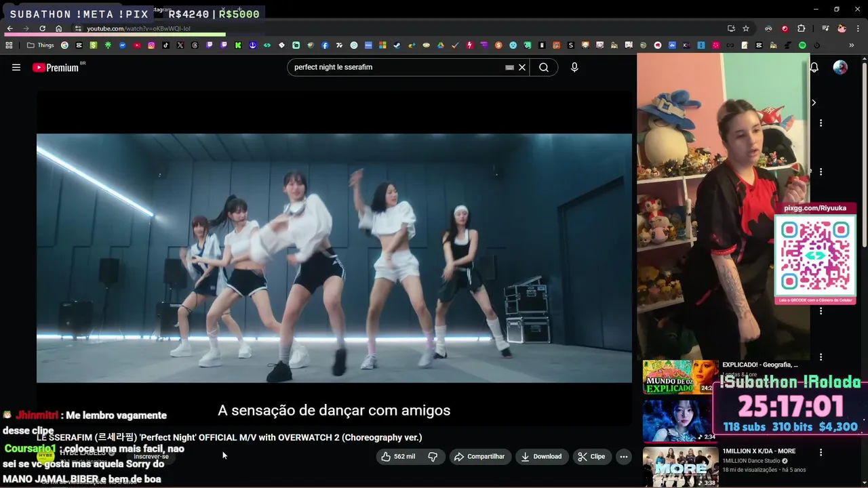Open the on-screen keyboard icon in search
The image size is (868, 488).
(509, 67)
